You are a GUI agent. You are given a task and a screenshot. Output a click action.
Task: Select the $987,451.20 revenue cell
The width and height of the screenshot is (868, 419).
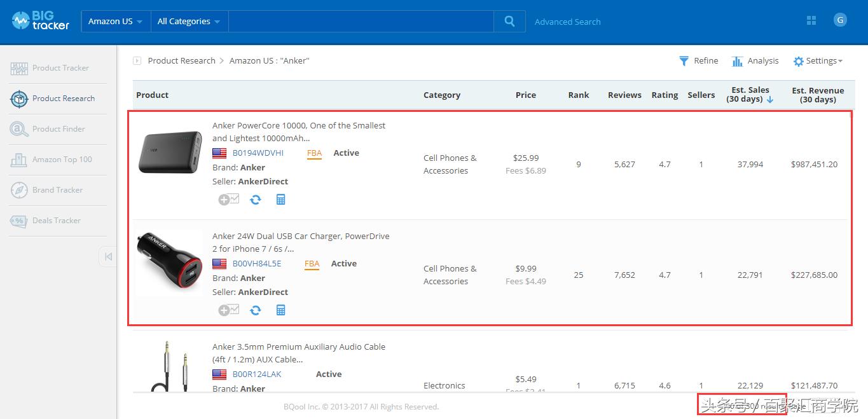pyautogui.click(x=814, y=165)
